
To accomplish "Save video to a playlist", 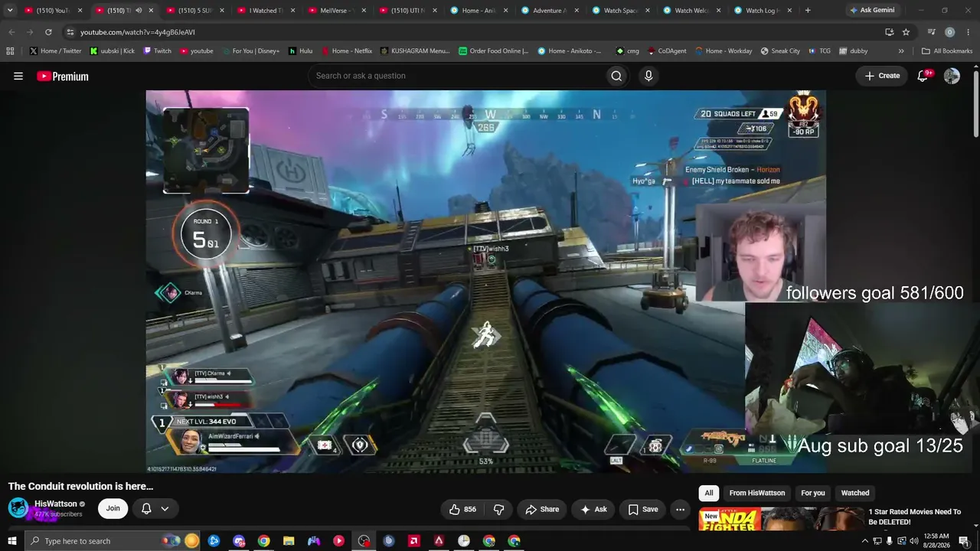I will tap(643, 509).
